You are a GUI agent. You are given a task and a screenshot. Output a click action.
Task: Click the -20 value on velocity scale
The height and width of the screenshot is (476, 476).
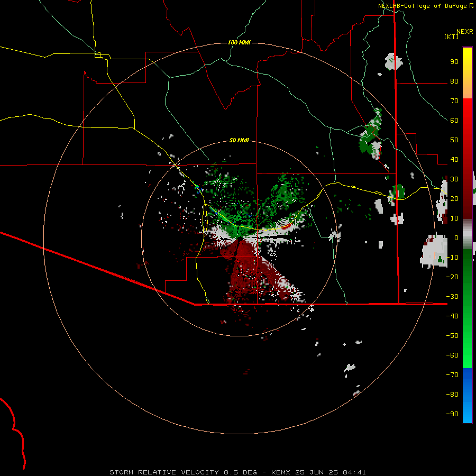click(x=452, y=277)
